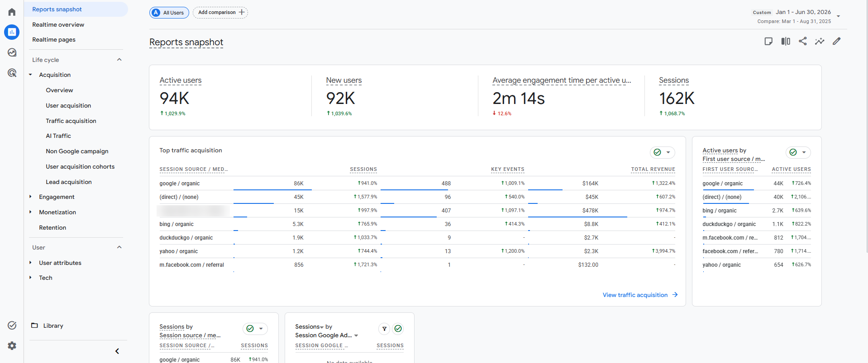This screenshot has width=868, height=363.
Task: Click the pencil edit report icon
Action: click(837, 41)
